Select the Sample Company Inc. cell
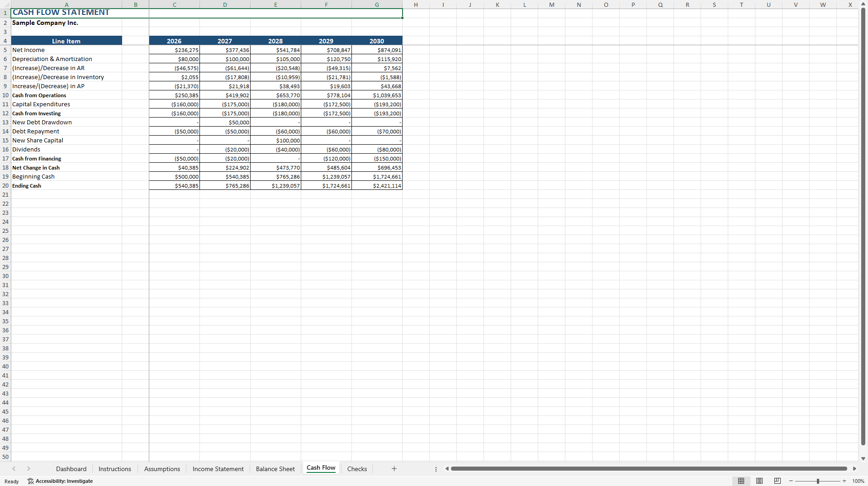This screenshot has height=486, width=868. point(66,23)
